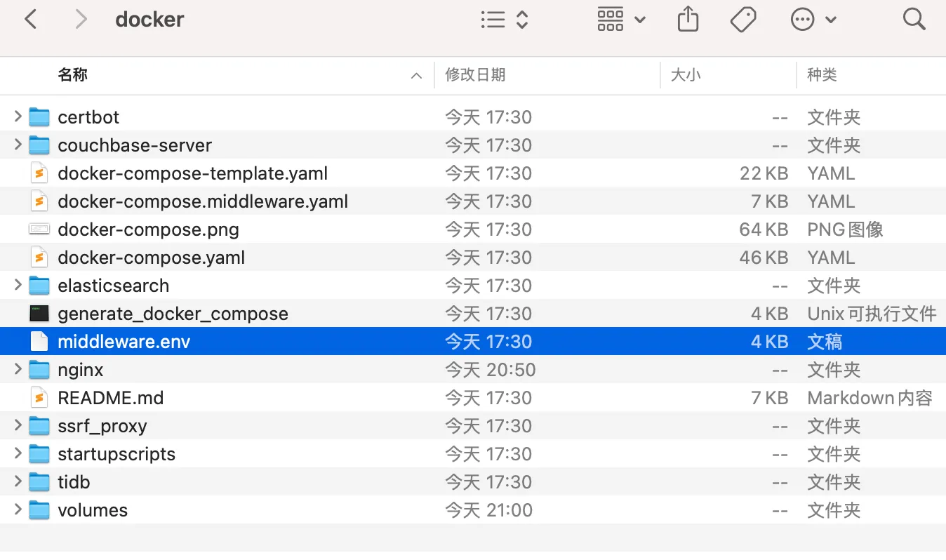Click the nginx folder icon
The image size is (946, 560).
[39, 370]
